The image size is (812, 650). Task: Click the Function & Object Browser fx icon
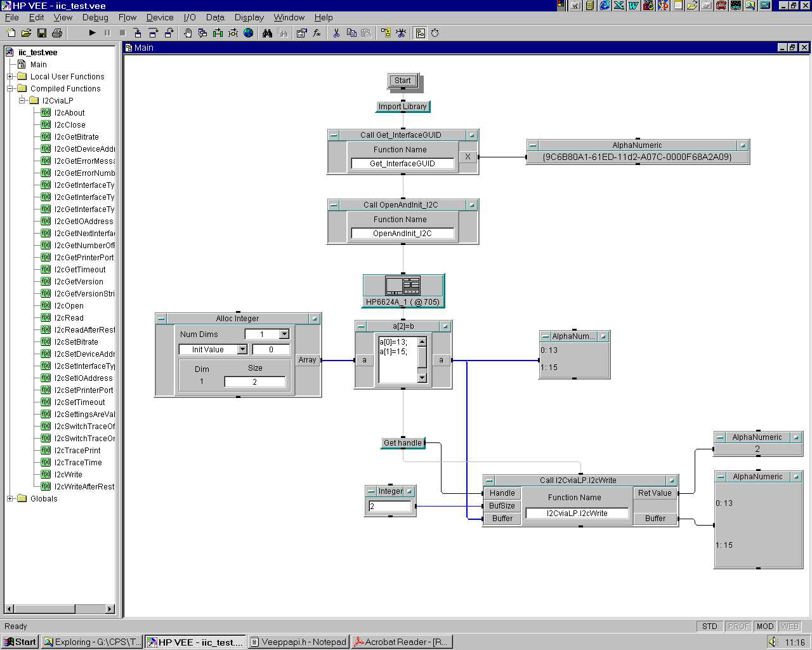coord(317,33)
